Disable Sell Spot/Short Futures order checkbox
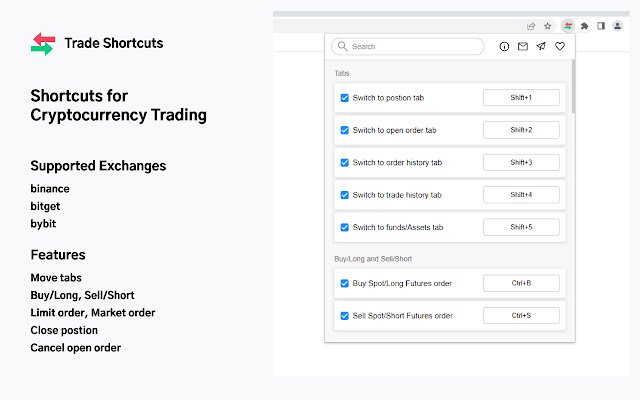This screenshot has width=640, height=400. tap(344, 316)
